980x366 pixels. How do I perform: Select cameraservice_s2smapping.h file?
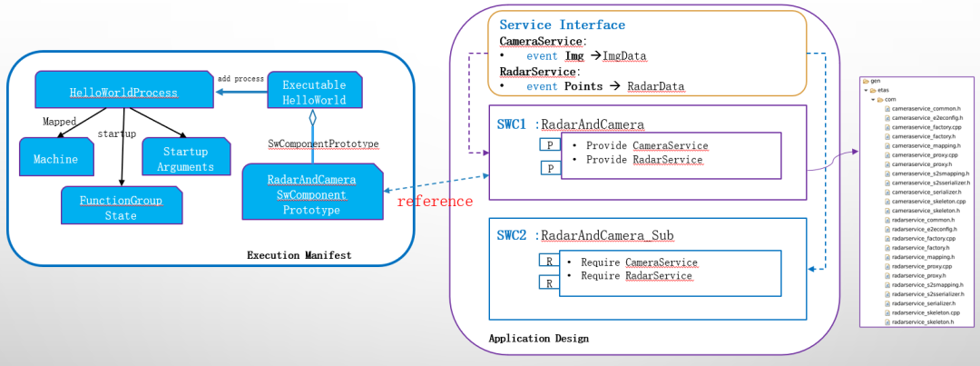pyautogui.click(x=928, y=173)
